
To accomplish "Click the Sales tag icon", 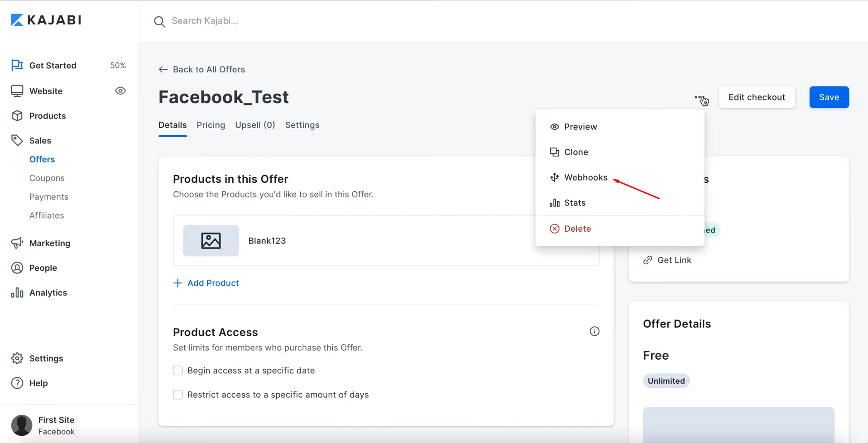I will coord(17,140).
